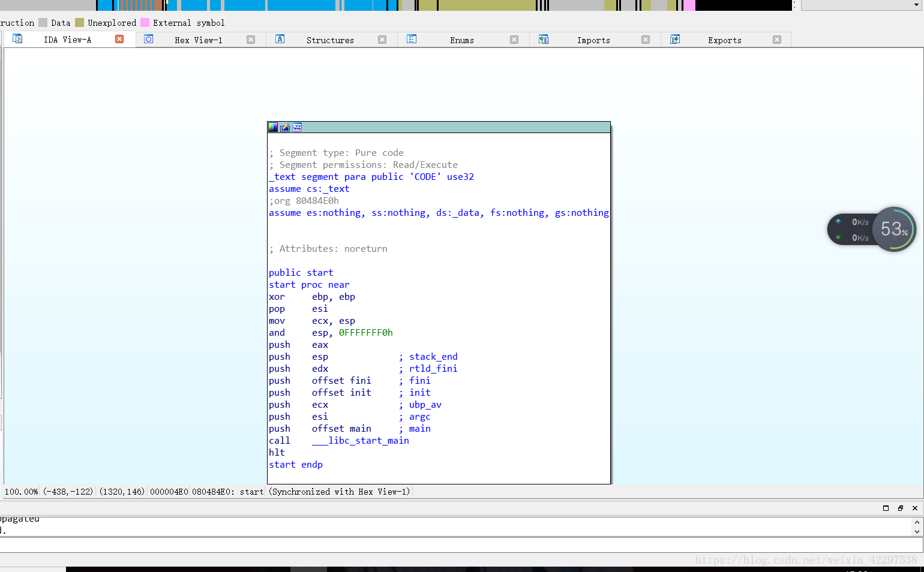Close the Hex View-1 tab

coord(251,40)
